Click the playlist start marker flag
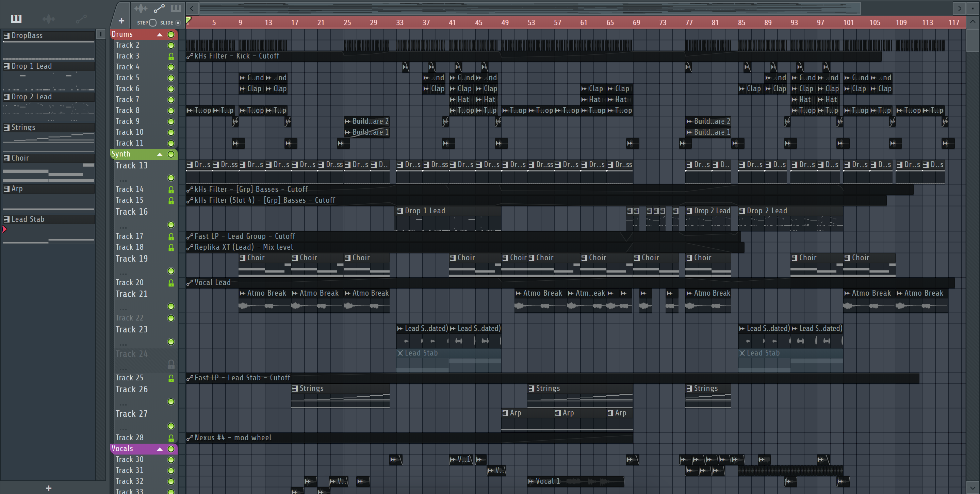The image size is (980, 494). [188, 20]
